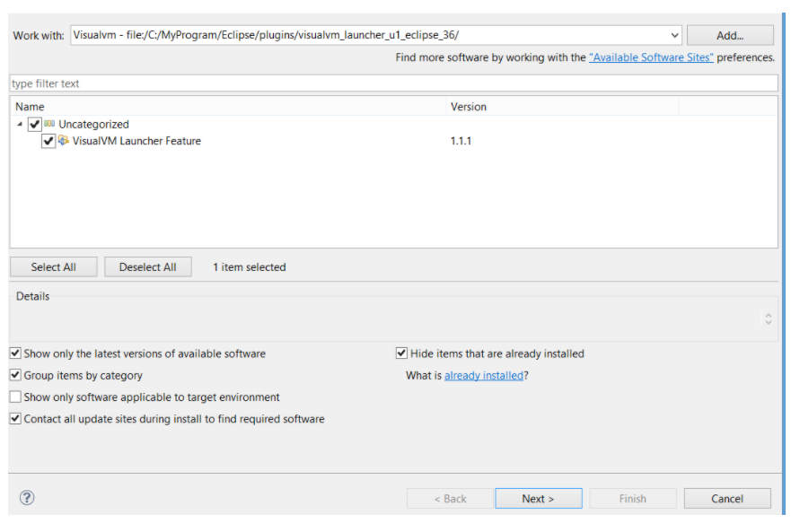Viewport: 791px width, 532px height.
Task: Open the Work with dropdown arrow
Action: coord(675,35)
